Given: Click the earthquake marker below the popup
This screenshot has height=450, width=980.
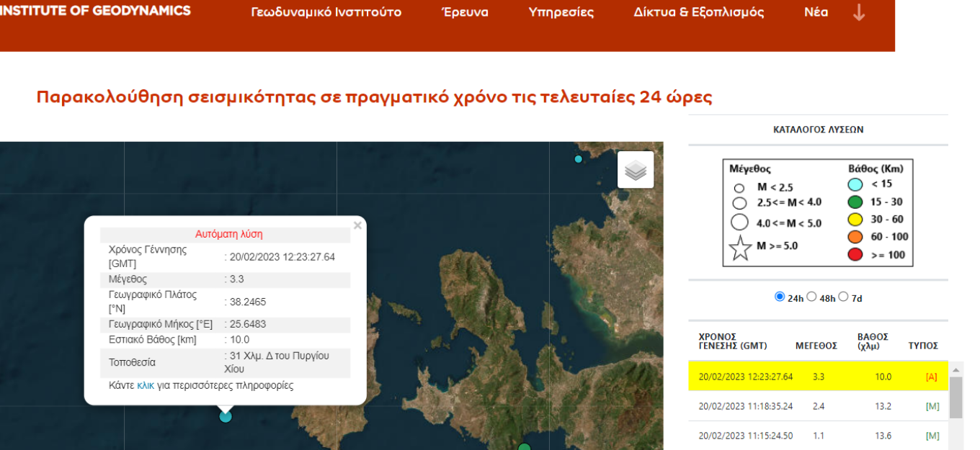Looking at the screenshot, I should (226, 415).
